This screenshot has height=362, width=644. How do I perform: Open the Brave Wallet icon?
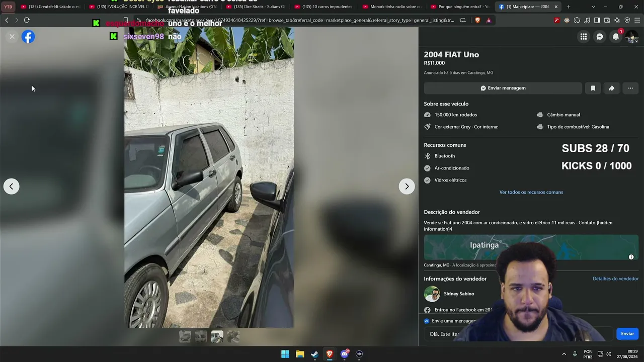tap(607, 20)
